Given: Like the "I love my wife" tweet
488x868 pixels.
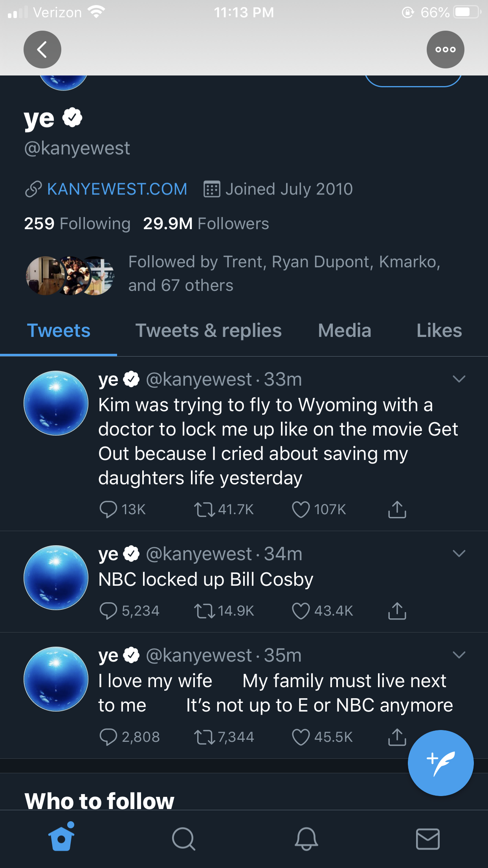Looking at the screenshot, I should coord(301,737).
